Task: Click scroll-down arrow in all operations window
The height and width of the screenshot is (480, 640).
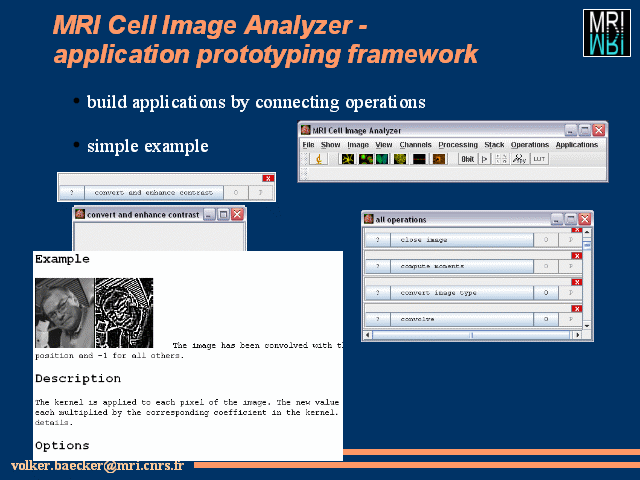Action: click(x=587, y=326)
